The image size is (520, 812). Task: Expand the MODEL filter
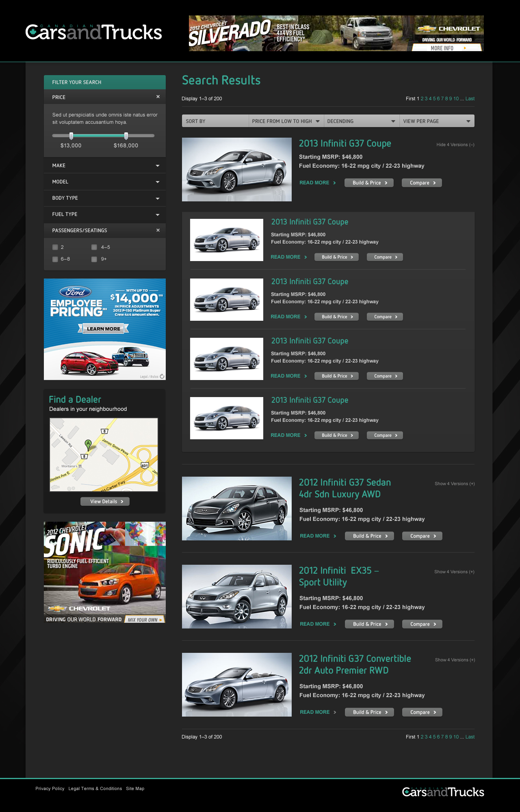coord(105,182)
